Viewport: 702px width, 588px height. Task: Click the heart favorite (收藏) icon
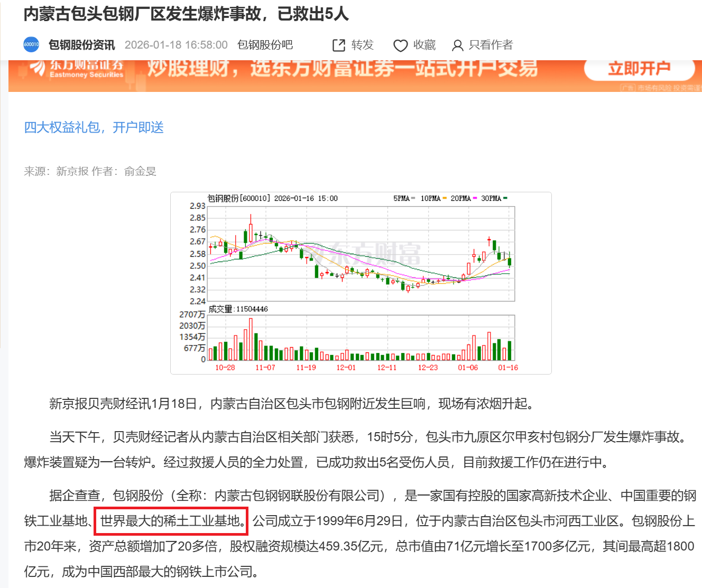[x=400, y=46]
